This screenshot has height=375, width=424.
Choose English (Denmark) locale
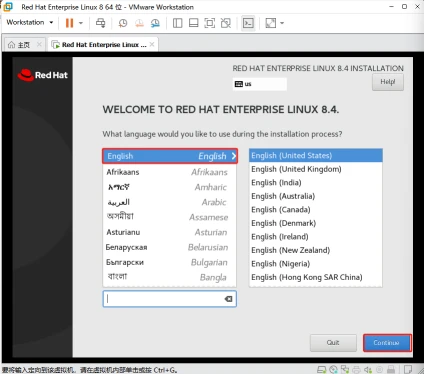tap(316, 223)
